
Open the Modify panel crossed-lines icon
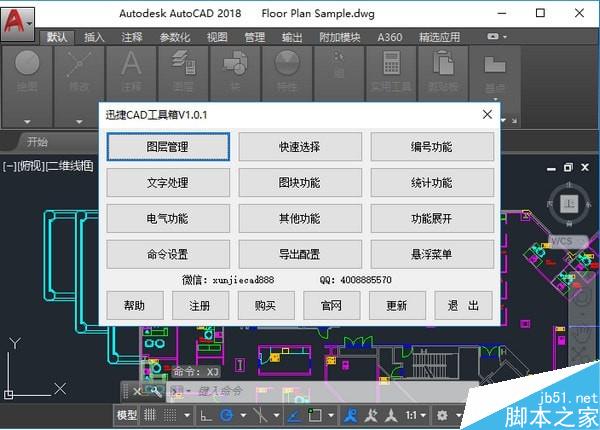(79, 64)
